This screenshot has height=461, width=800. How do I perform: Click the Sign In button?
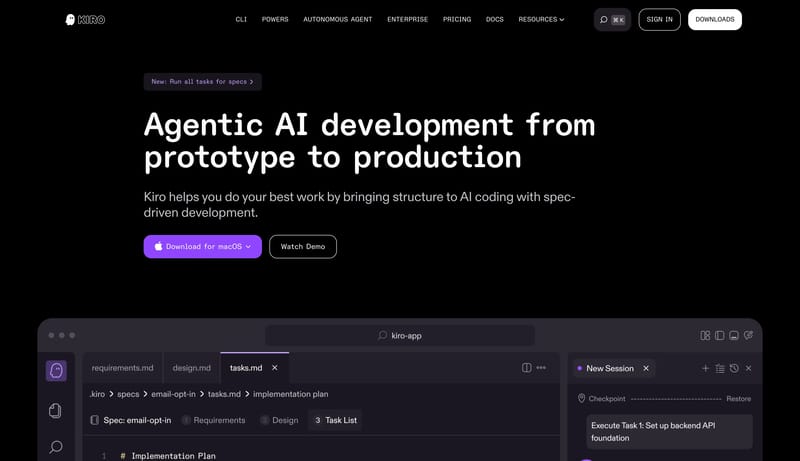point(659,19)
